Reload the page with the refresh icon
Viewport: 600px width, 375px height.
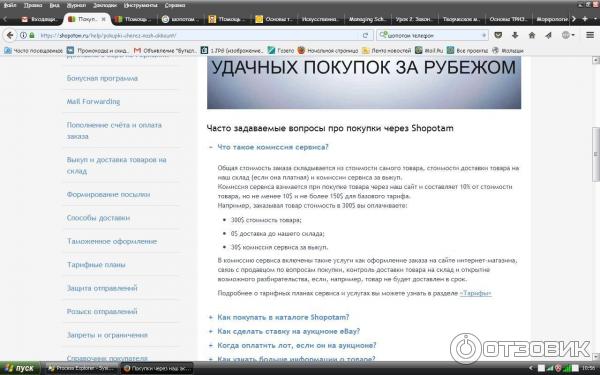click(365, 35)
